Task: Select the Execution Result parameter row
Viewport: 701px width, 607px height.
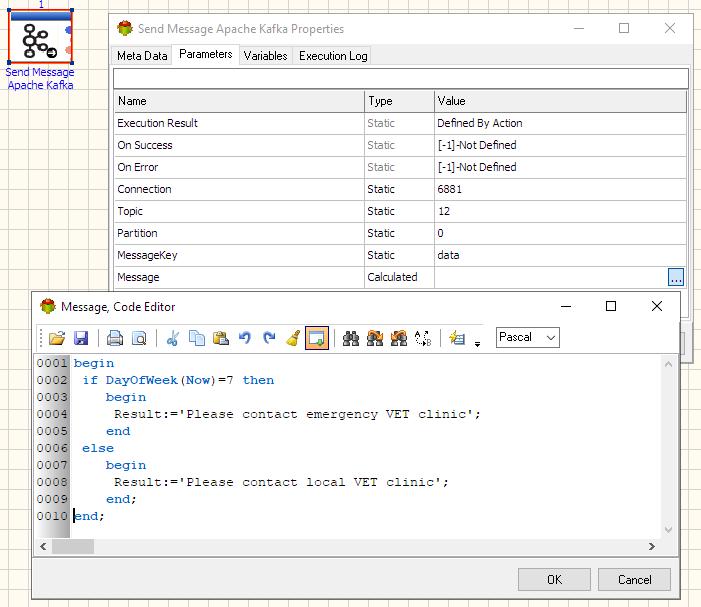Action: coord(400,123)
